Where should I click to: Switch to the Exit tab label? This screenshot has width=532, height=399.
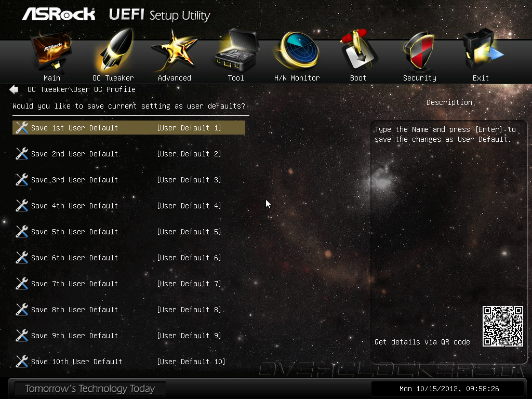pyautogui.click(x=481, y=78)
